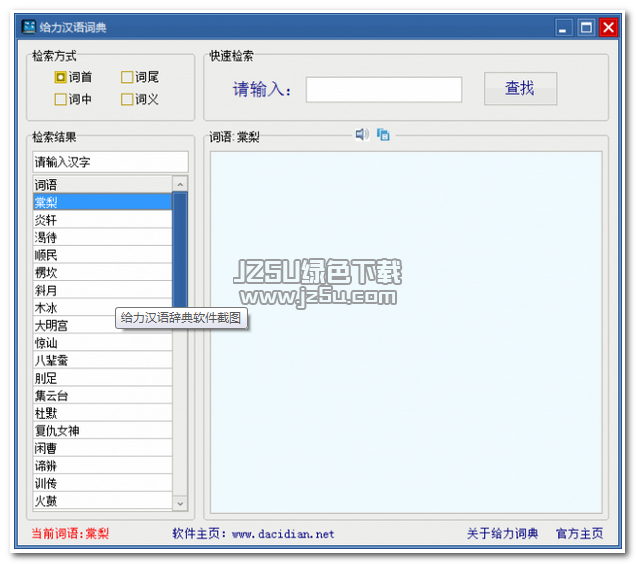
Task: Close the 给力汉语词典 window
Action: (x=608, y=28)
